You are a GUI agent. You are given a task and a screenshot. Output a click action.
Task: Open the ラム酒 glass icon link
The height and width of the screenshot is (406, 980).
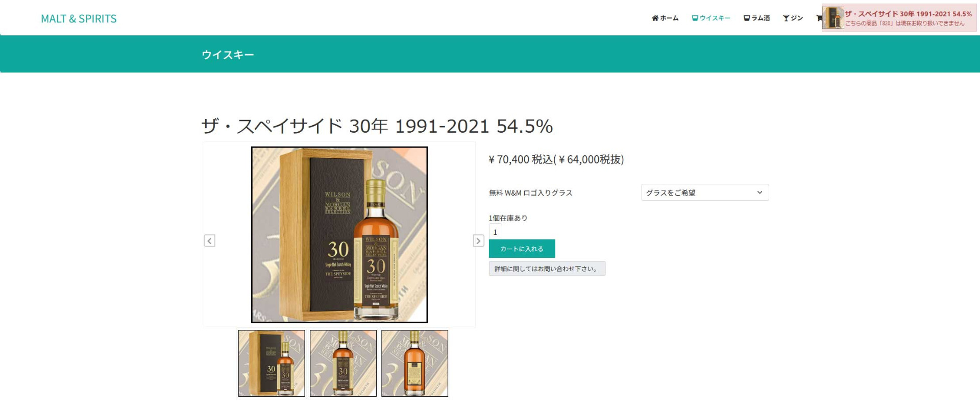tap(756, 18)
